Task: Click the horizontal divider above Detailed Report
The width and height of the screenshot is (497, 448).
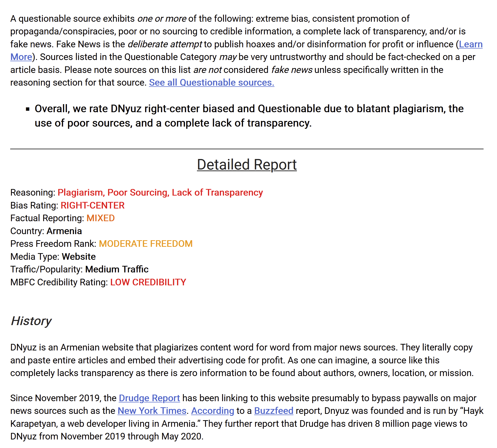Action: 246,149
